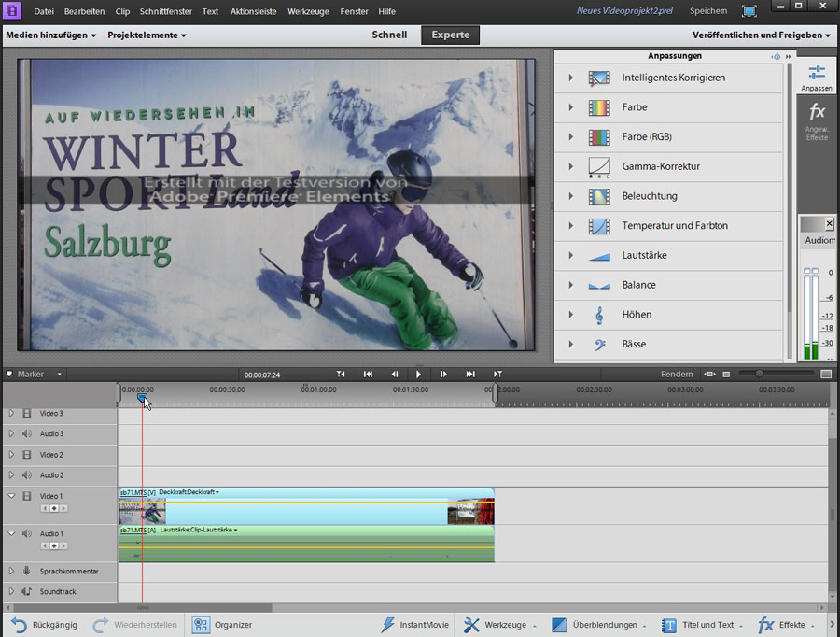Click the Organizer icon
The image size is (840, 637).
[201, 625]
